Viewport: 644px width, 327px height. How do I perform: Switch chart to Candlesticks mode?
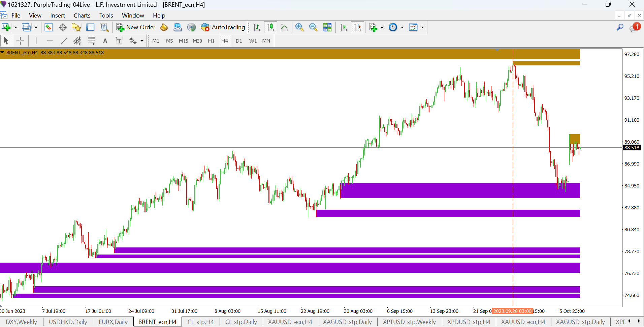(270, 27)
